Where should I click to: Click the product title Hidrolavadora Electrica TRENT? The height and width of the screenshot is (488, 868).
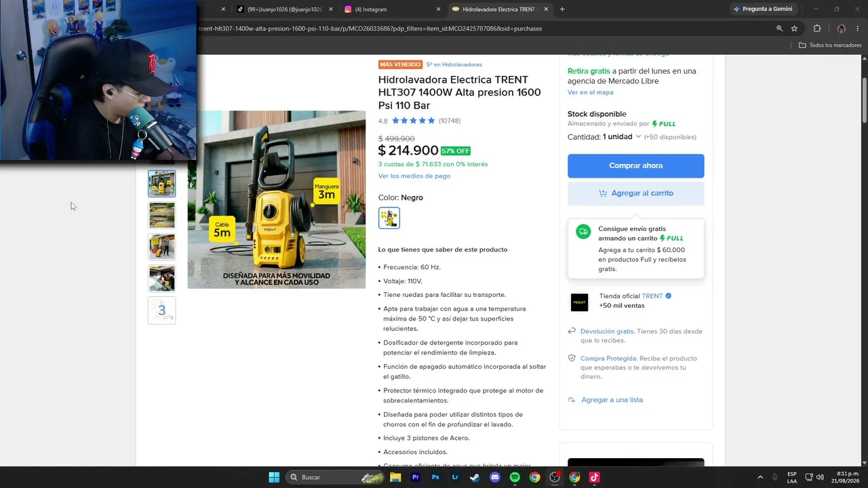tap(460, 93)
